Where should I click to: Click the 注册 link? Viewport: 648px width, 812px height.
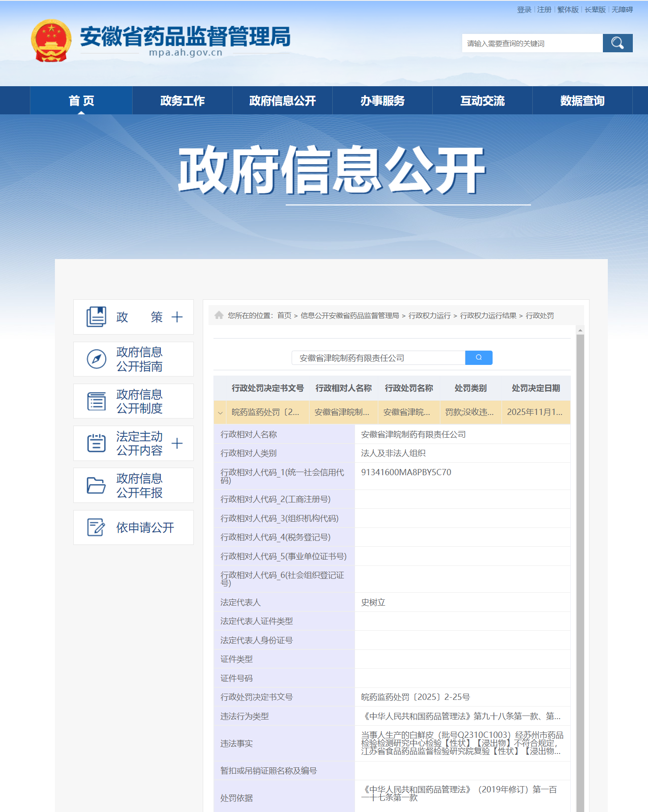click(x=544, y=10)
